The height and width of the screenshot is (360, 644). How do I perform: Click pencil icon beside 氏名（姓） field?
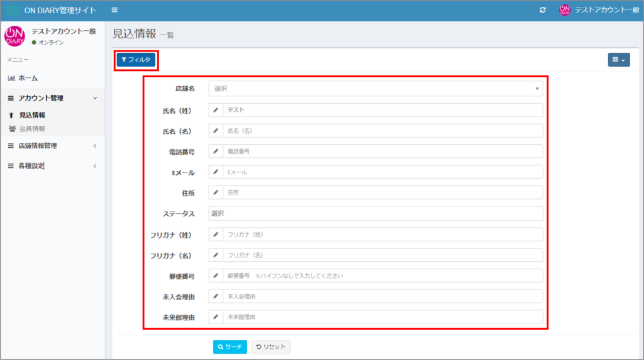(x=216, y=110)
